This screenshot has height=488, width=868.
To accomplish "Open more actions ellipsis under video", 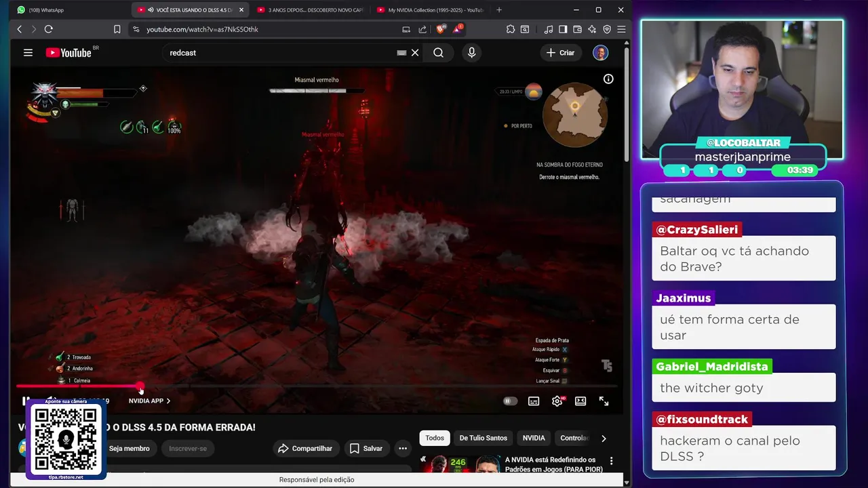I will [x=403, y=449].
